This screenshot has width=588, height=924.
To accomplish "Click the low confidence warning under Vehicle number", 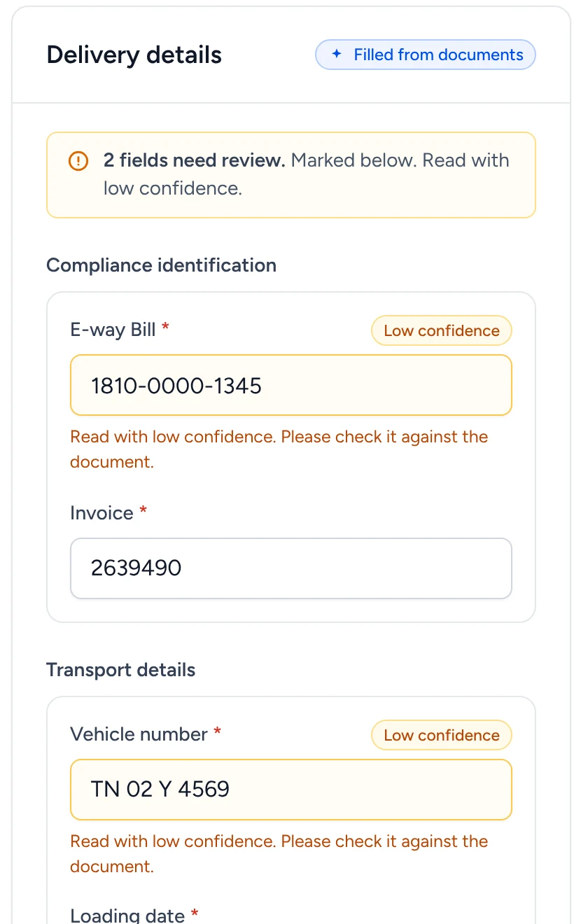I will 279,854.
